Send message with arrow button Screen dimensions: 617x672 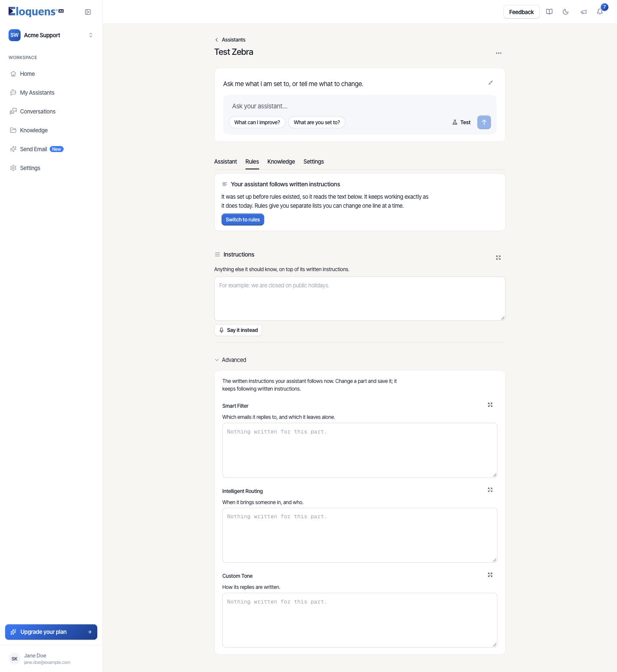click(484, 122)
